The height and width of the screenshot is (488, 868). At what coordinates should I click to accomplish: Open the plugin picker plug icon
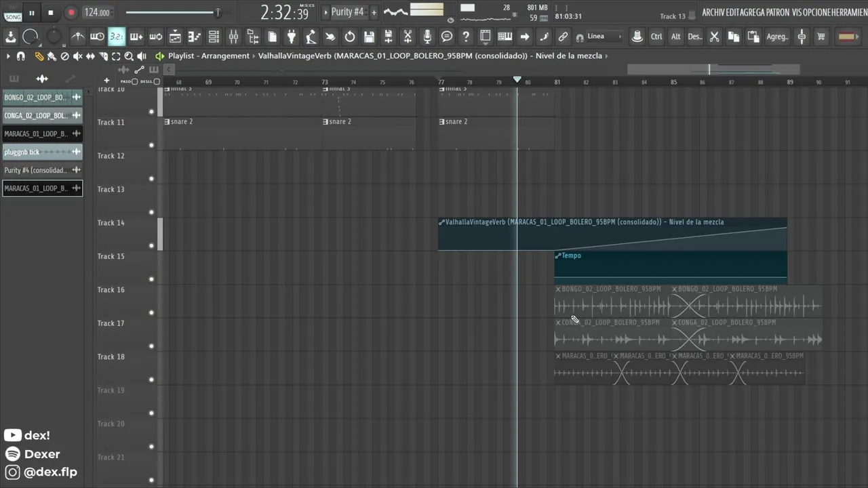(292, 37)
